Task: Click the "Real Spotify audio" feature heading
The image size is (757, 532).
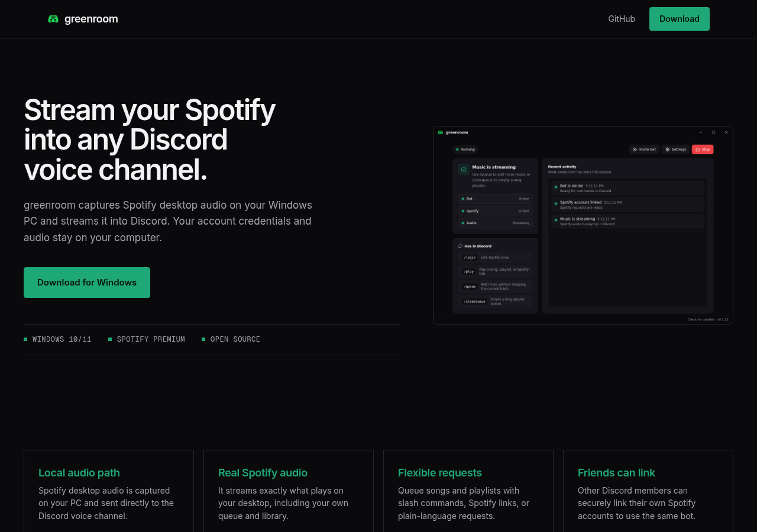Action: coord(263,473)
